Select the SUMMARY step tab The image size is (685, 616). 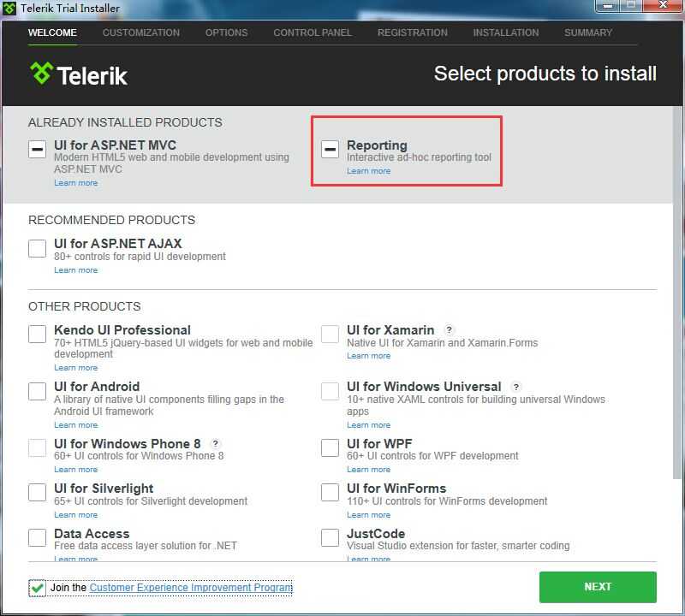tap(588, 33)
